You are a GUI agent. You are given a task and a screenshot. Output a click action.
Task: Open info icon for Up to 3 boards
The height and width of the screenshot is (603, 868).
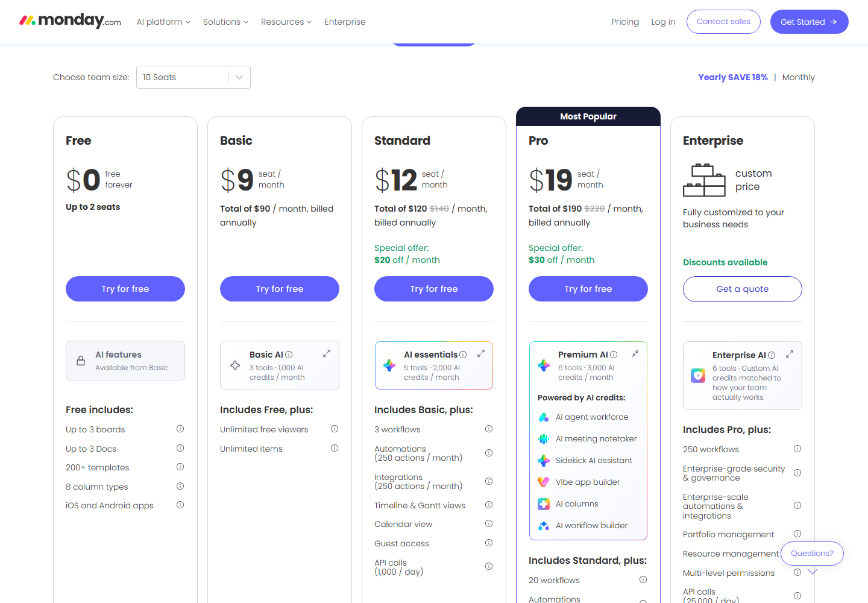click(180, 429)
